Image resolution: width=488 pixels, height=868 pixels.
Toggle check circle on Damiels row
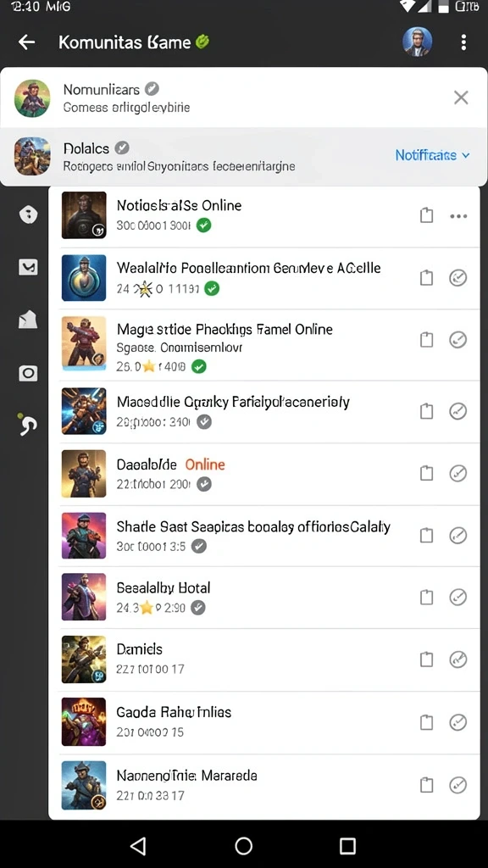(458, 659)
